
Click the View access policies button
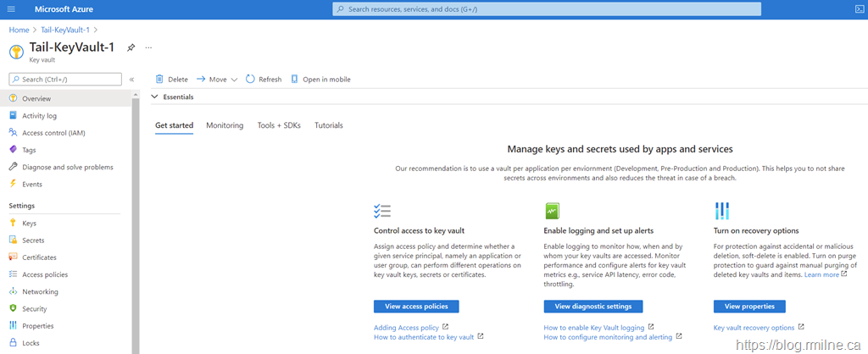(416, 306)
